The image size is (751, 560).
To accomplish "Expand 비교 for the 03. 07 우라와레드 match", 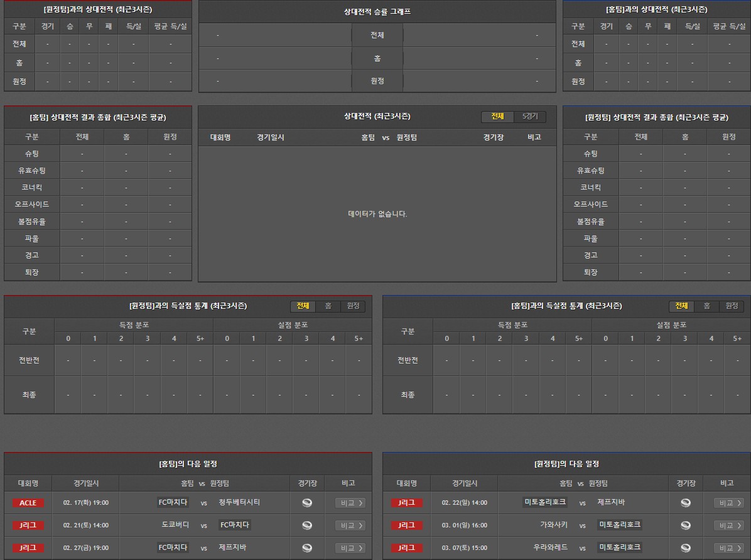I will 728,548.
